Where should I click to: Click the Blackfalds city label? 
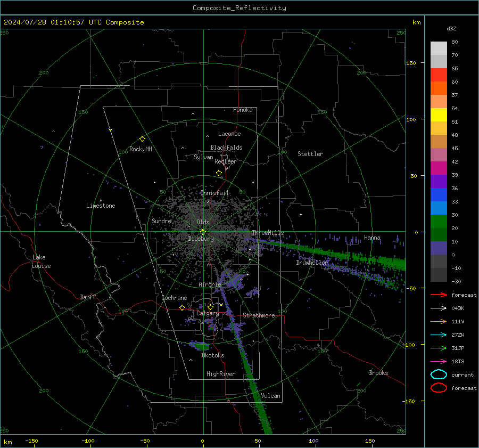click(226, 148)
